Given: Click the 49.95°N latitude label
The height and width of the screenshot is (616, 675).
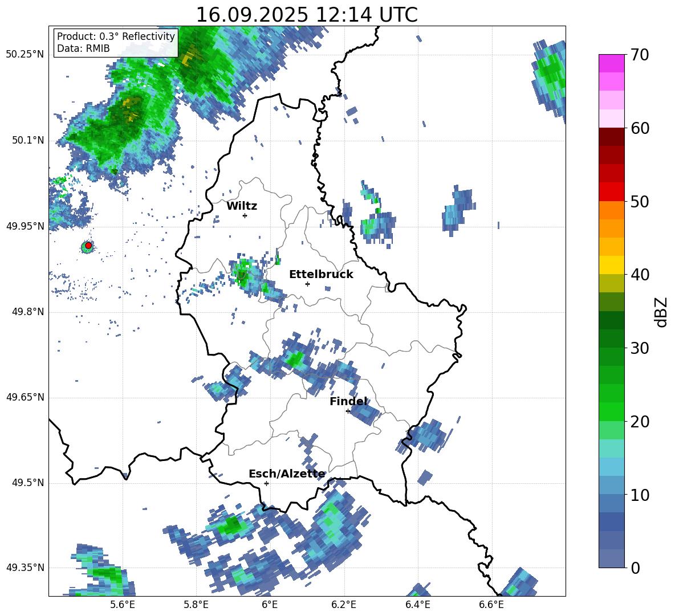Looking at the screenshot, I should (25, 226).
